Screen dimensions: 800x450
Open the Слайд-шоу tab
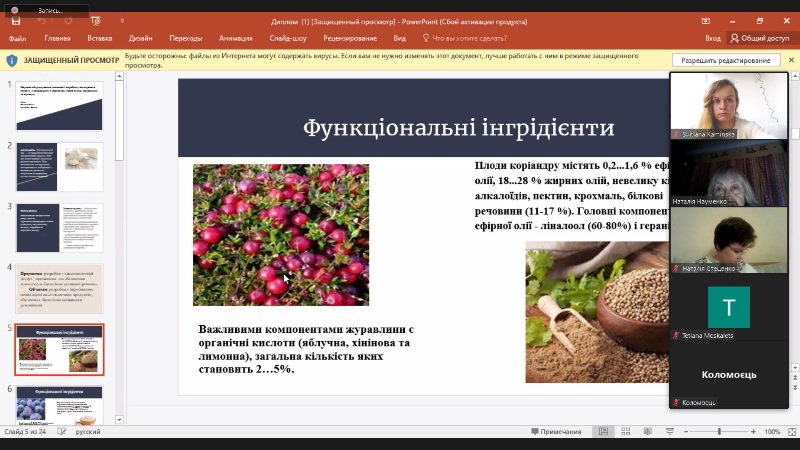(288, 38)
